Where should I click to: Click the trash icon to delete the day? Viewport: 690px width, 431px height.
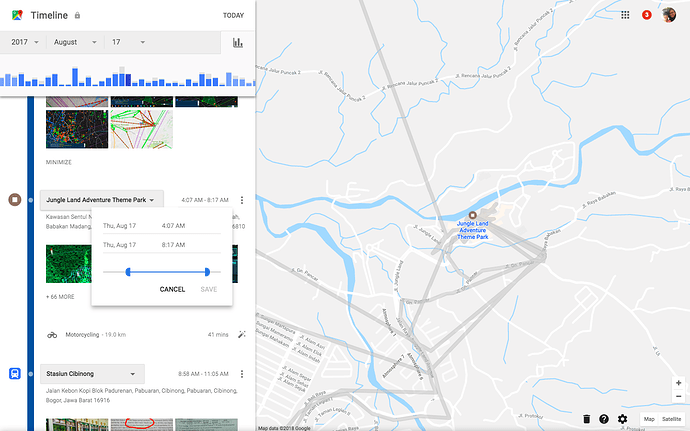[x=586, y=419]
